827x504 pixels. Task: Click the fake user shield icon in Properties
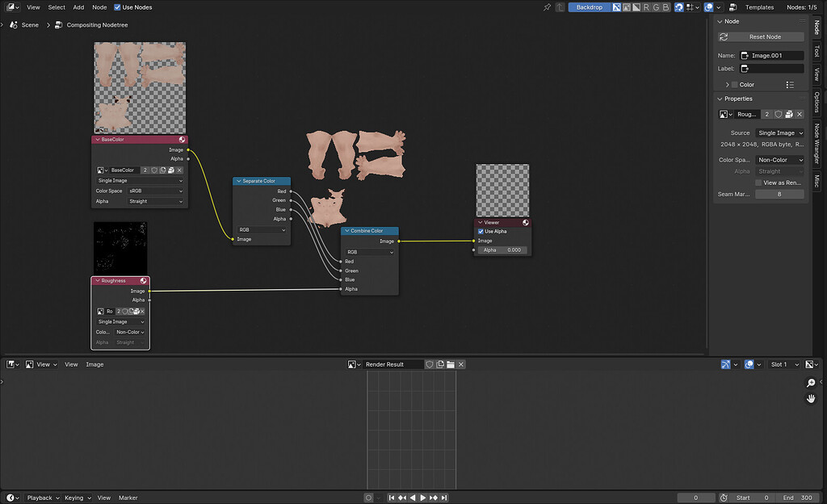click(x=779, y=115)
